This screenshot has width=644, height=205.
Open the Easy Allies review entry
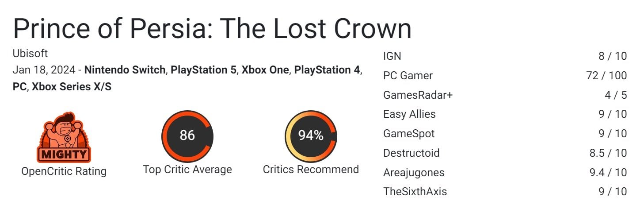(x=505, y=114)
